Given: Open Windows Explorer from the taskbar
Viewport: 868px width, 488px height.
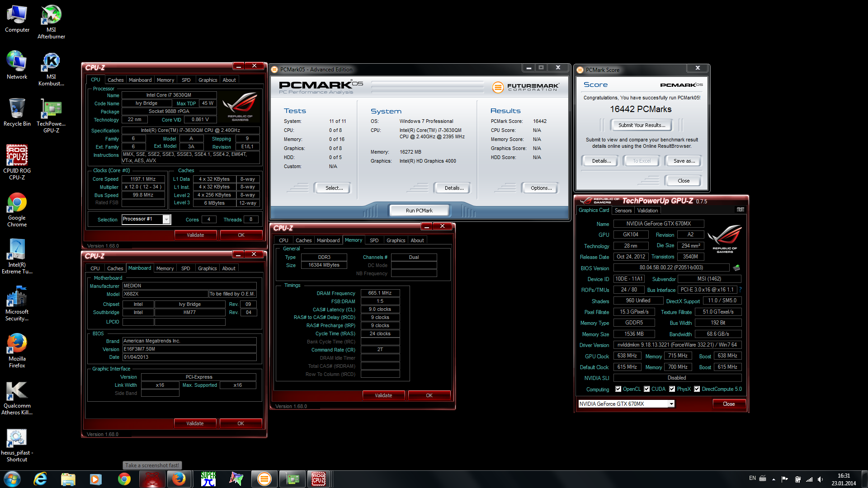Looking at the screenshot, I should [68, 479].
